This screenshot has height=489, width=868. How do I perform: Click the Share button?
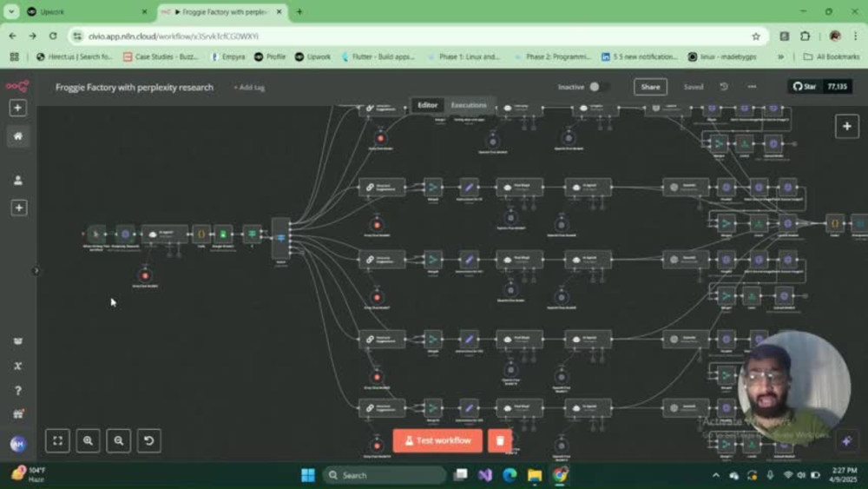coord(650,87)
